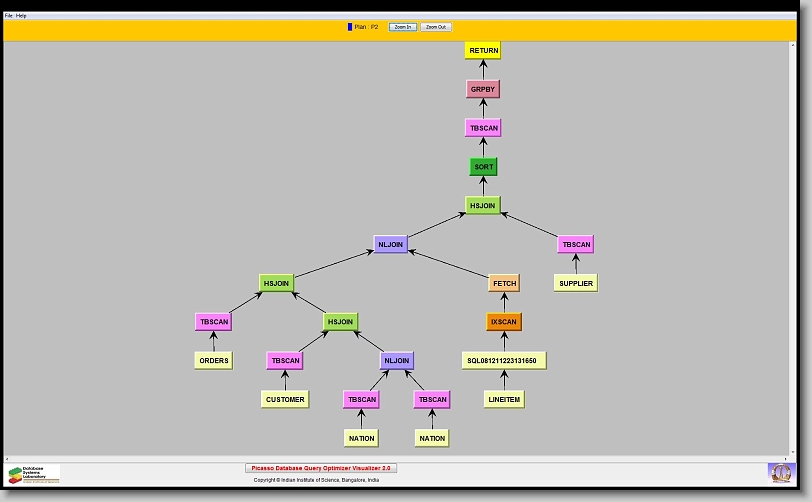Viewport: 812px width, 502px height.
Task: Click the blue Plan P2 color swatch
Action: [x=350, y=27]
